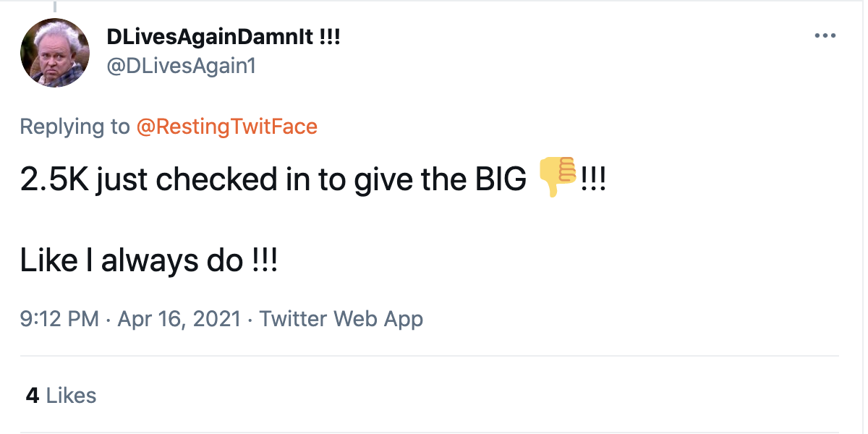Image resolution: width=868 pixels, height=434 pixels.
Task: Click the "Like I always do !!!" line
Action: pyautogui.click(x=148, y=260)
